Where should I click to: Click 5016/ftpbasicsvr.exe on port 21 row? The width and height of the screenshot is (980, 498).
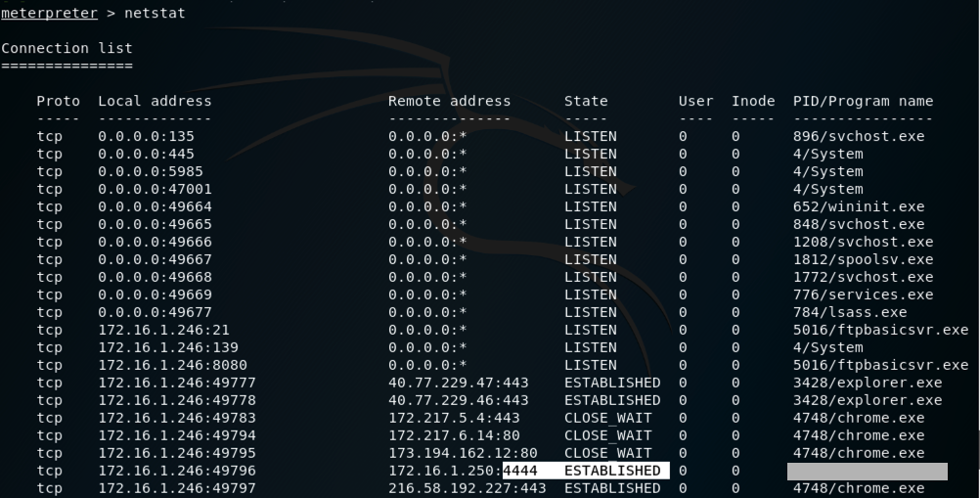click(x=880, y=330)
